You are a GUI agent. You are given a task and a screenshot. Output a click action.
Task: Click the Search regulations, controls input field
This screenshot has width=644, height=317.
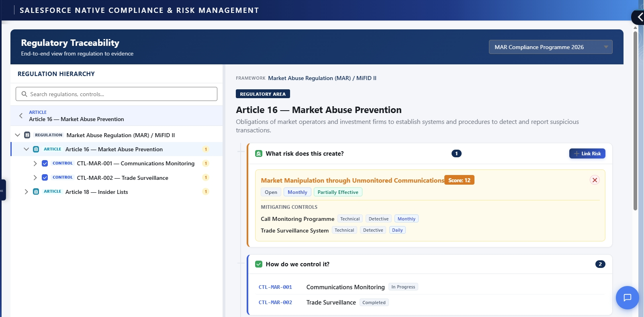(117, 94)
